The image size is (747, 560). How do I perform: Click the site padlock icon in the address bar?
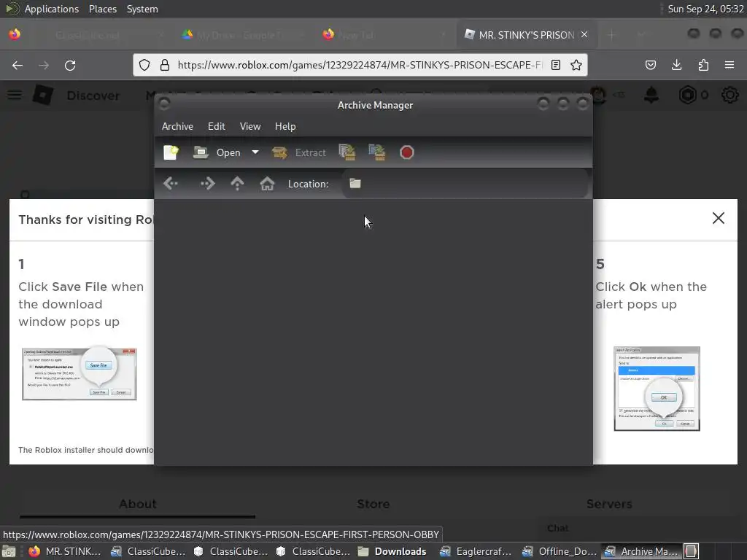[165, 65]
